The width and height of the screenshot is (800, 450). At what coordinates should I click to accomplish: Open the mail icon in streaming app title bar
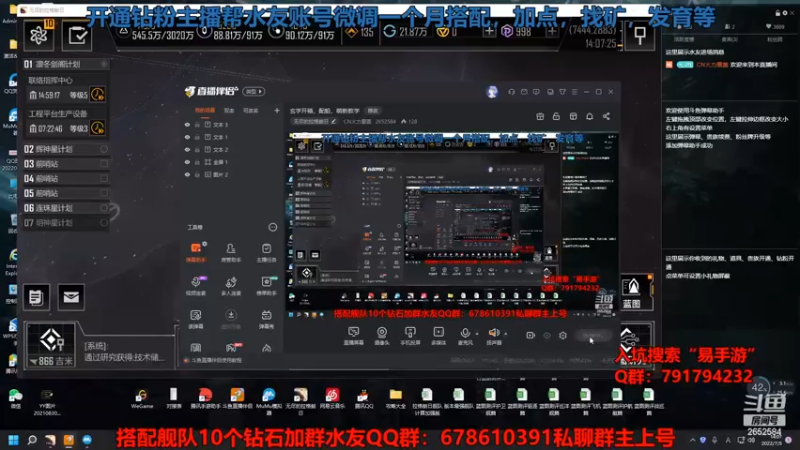point(524,92)
